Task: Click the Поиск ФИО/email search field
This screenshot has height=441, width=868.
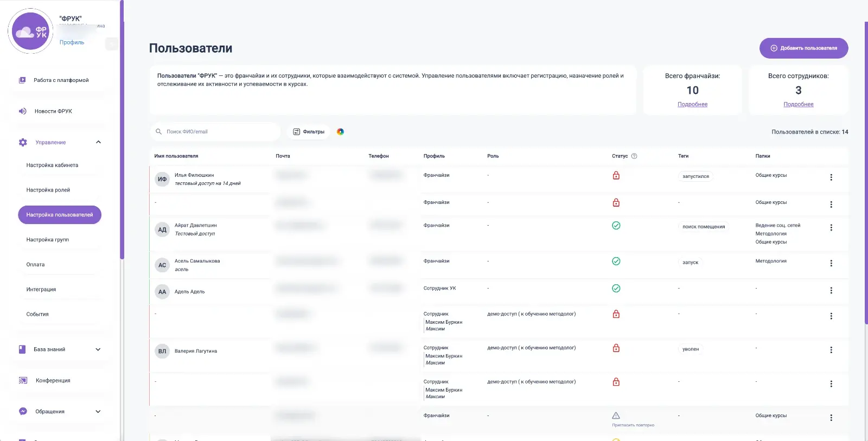Action: [215, 132]
